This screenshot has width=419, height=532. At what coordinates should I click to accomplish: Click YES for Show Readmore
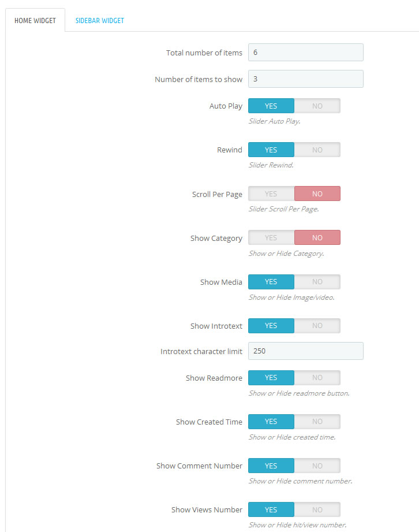tap(271, 378)
